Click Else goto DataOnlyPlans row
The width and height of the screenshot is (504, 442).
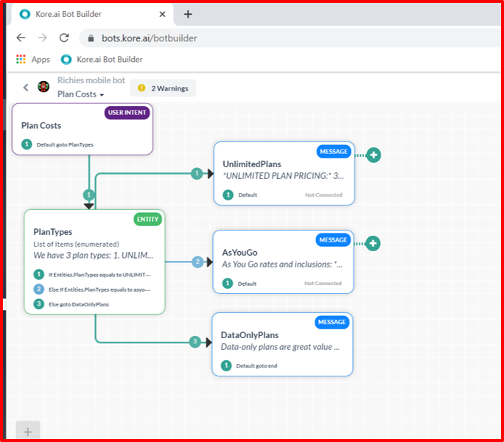coord(71,304)
